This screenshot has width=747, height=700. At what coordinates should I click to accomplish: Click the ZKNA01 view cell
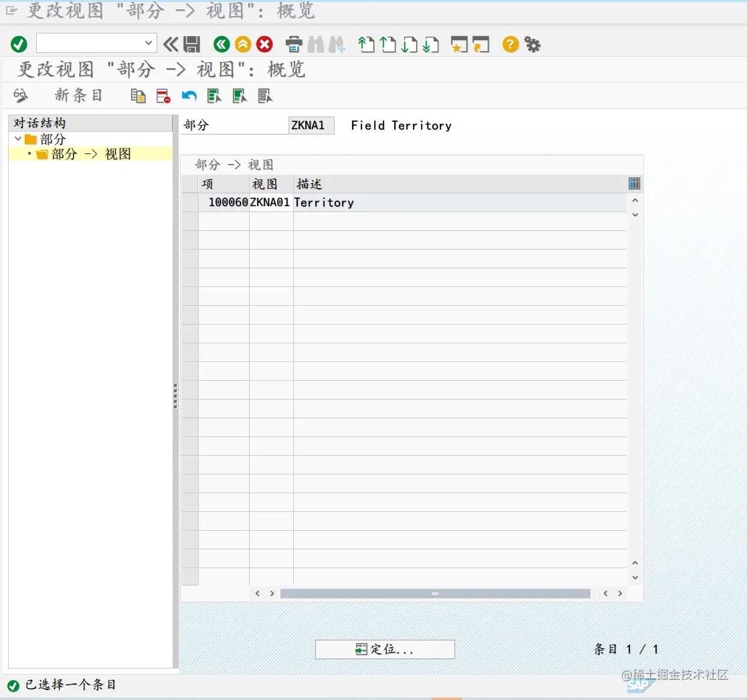click(271, 202)
